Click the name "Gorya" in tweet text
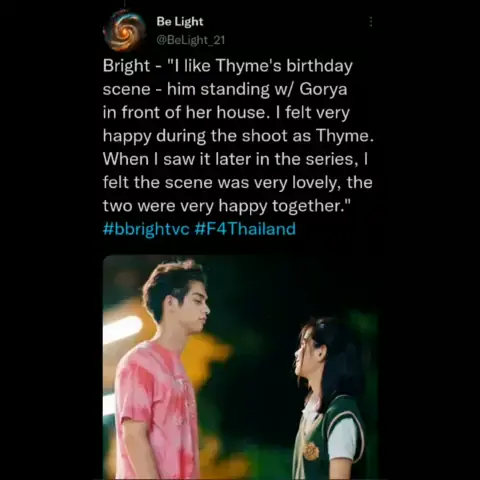Screen dimensions: 480x480 (323, 89)
